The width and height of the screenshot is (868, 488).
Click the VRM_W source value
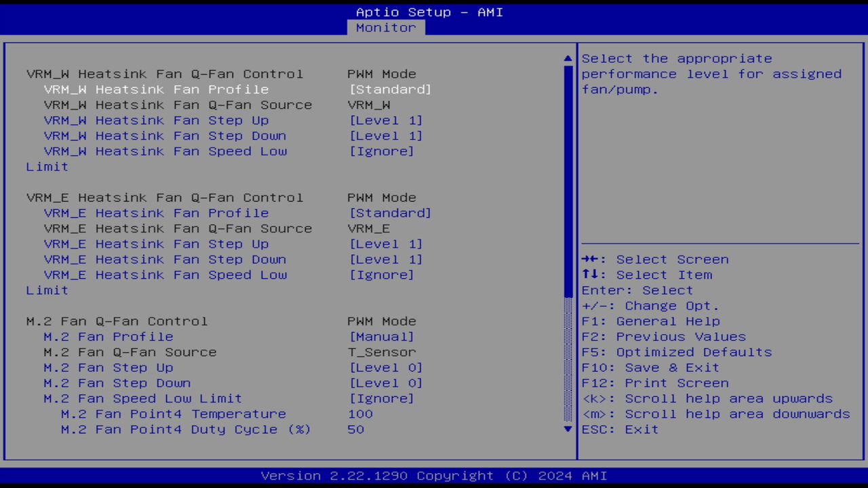click(x=368, y=105)
